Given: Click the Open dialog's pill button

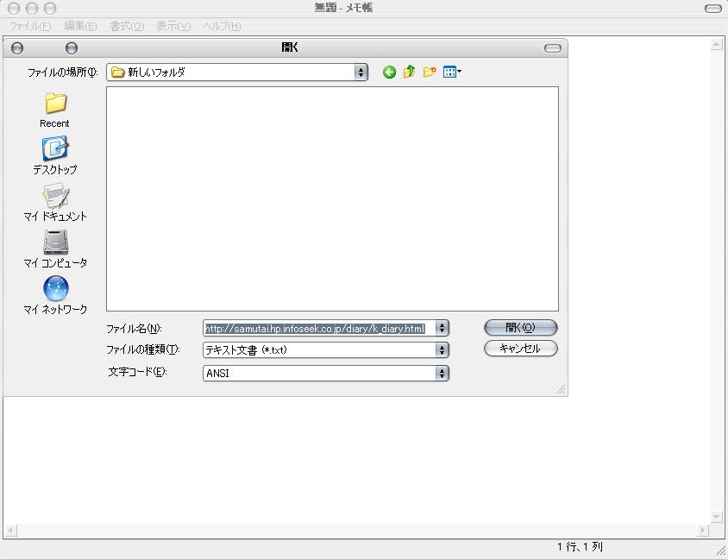Looking at the screenshot, I should pyautogui.click(x=553, y=48).
